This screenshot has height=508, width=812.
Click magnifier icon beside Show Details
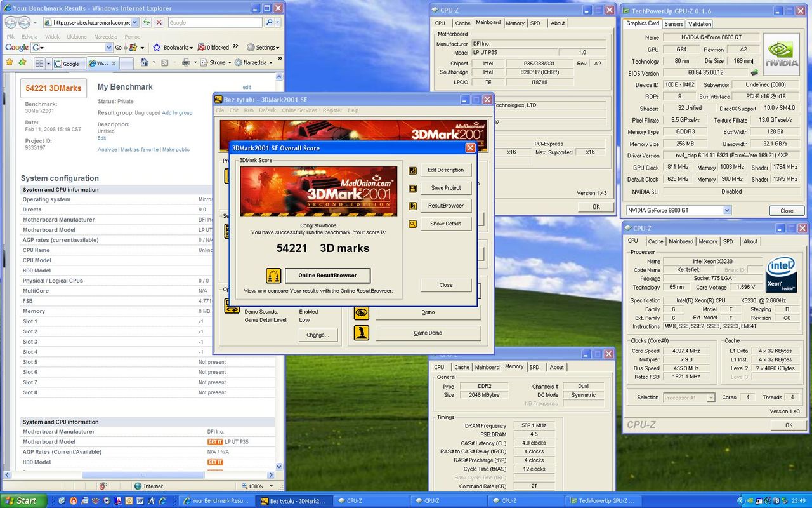(x=413, y=224)
